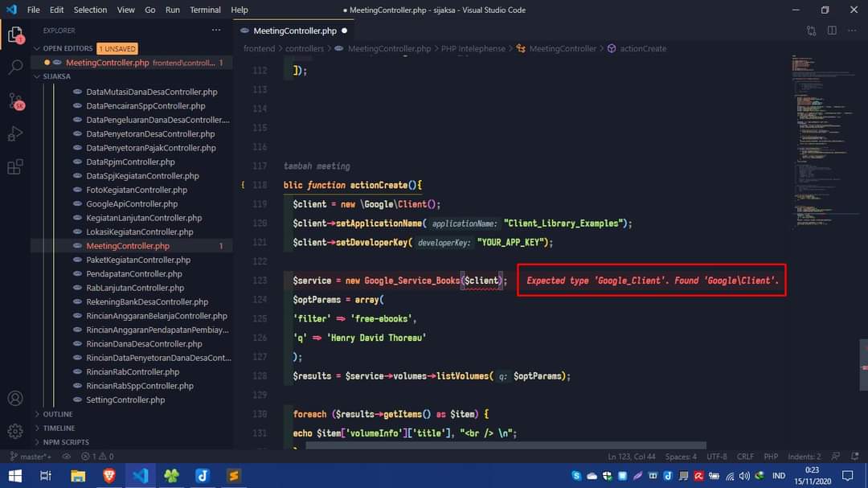The width and height of the screenshot is (868, 488).
Task: Open the Search view in activity bar
Action: (15, 68)
